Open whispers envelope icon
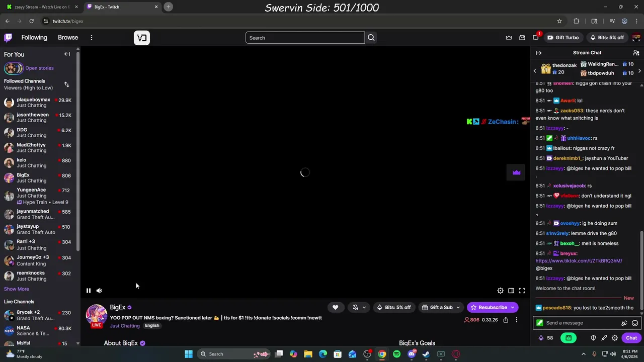The width and height of the screenshot is (644, 362). [x=522, y=38]
